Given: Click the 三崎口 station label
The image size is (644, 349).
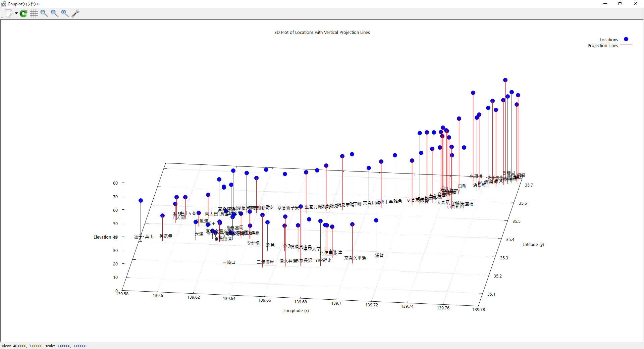Looking at the screenshot, I should [229, 262].
